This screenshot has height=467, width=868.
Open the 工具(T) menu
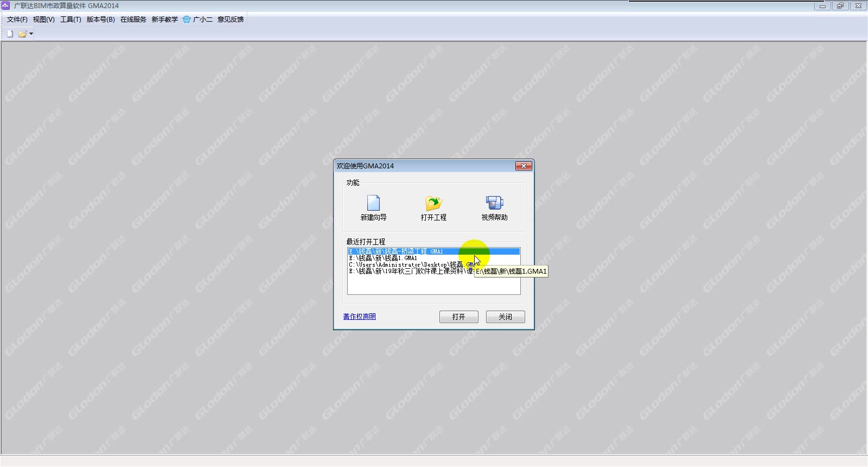tap(71, 20)
